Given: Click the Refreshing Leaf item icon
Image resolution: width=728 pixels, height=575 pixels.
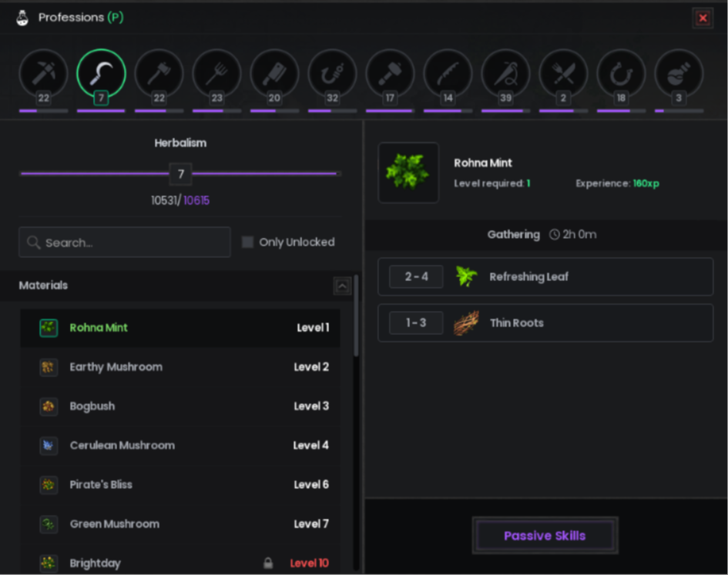Looking at the screenshot, I should click(x=466, y=276).
